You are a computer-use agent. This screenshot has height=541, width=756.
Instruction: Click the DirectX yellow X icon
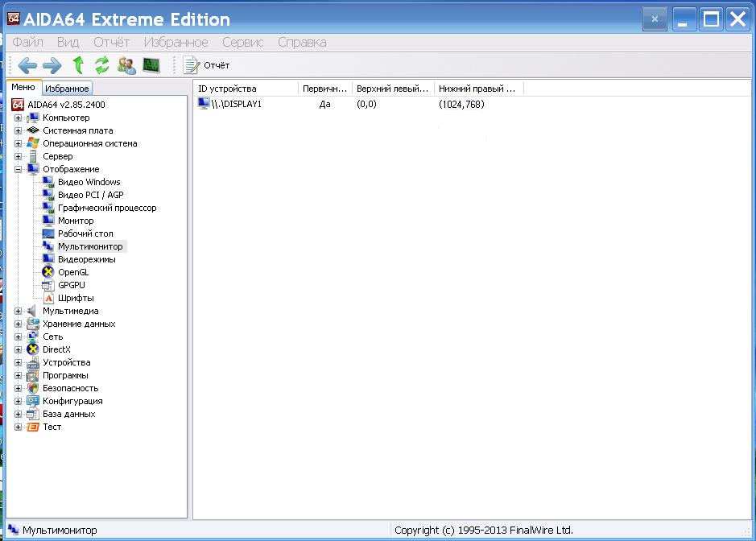pos(33,349)
